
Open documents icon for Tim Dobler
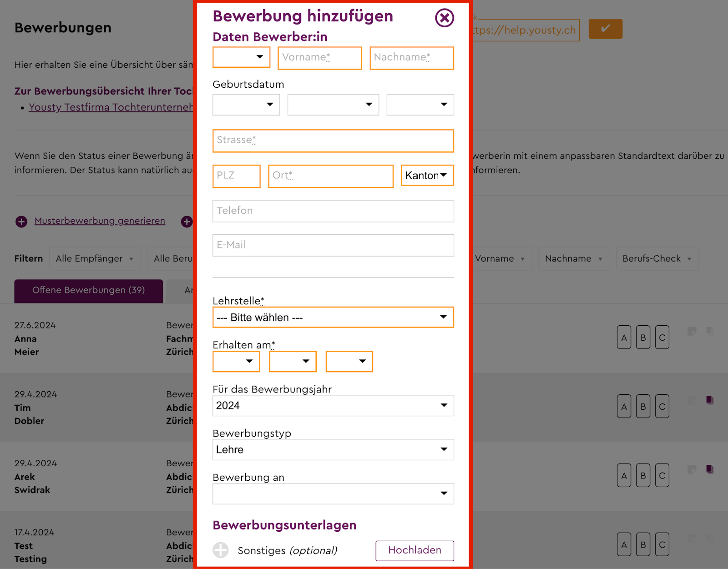[710, 400]
